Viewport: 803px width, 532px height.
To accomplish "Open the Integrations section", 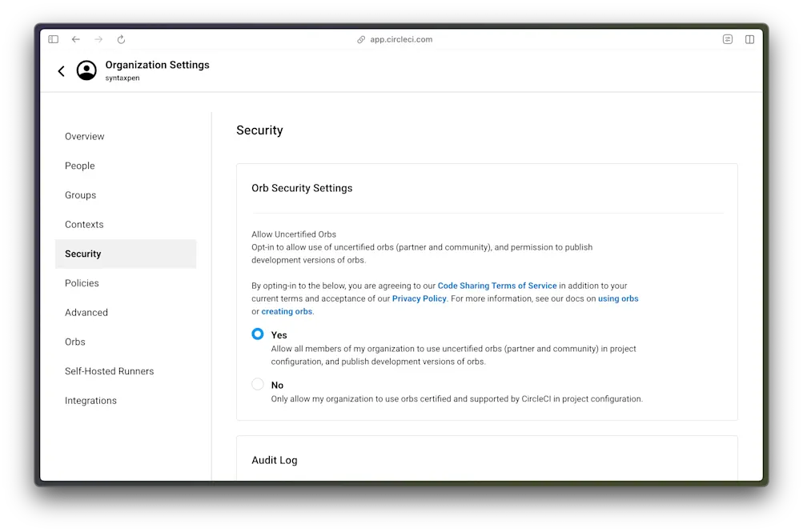I will [x=90, y=400].
